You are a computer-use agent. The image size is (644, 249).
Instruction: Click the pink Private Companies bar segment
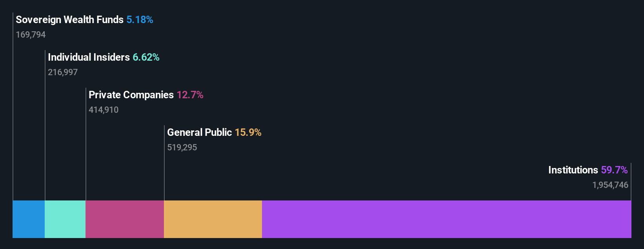tap(125, 219)
